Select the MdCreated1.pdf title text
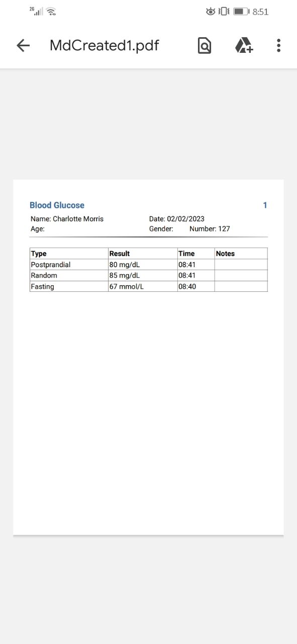297x644 pixels. pyautogui.click(x=105, y=46)
